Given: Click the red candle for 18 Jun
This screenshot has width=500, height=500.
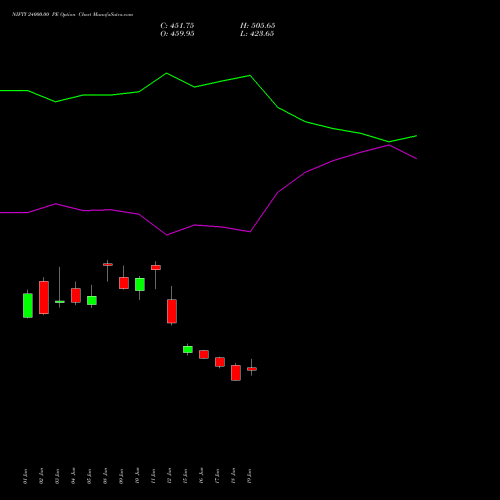Looking at the screenshot, I should coord(236,373).
